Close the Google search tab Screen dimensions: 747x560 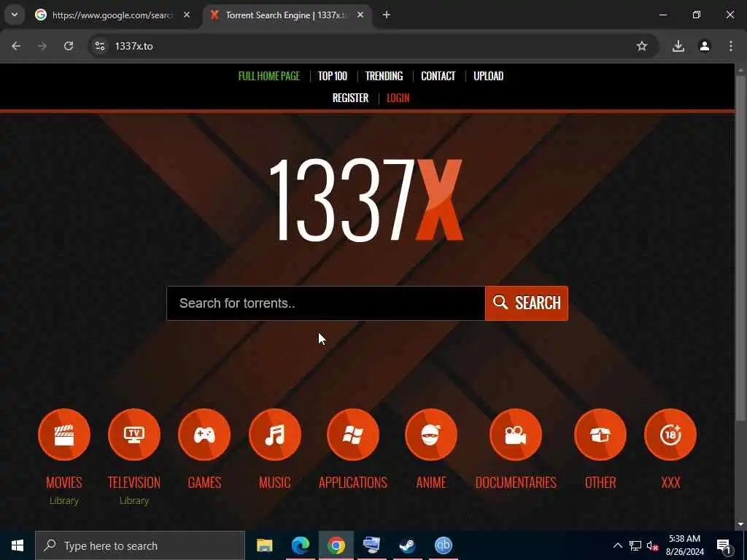187,15
